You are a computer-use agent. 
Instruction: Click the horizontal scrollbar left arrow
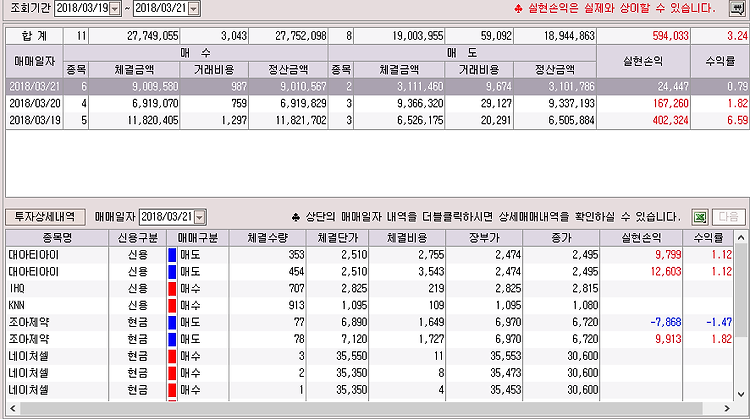tap(13, 408)
